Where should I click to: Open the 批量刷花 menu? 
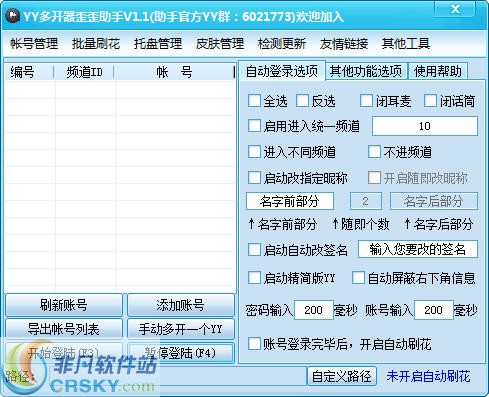[96, 44]
